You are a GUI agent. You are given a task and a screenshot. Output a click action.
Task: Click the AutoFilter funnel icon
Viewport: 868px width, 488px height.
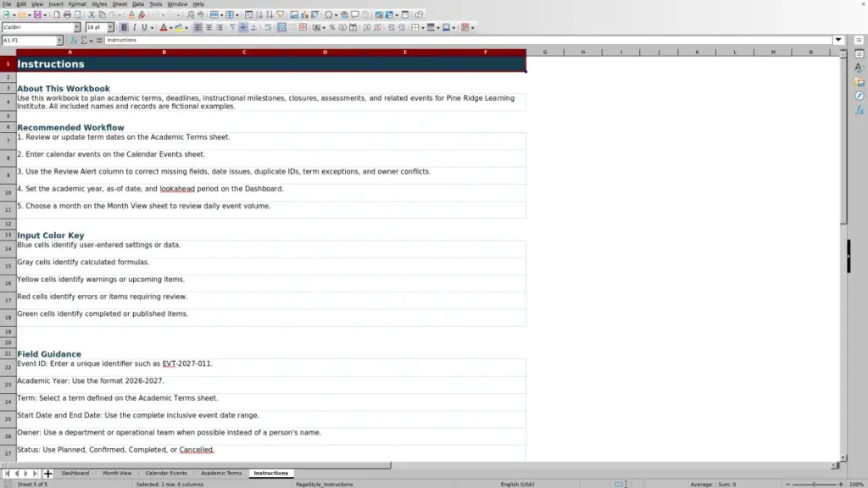pos(280,14)
